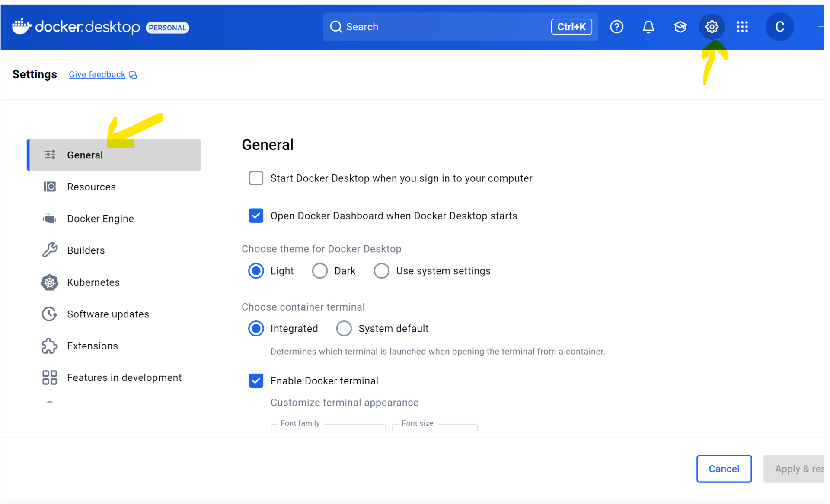Open the apps grid icon
830x504 pixels.
coord(742,27)
